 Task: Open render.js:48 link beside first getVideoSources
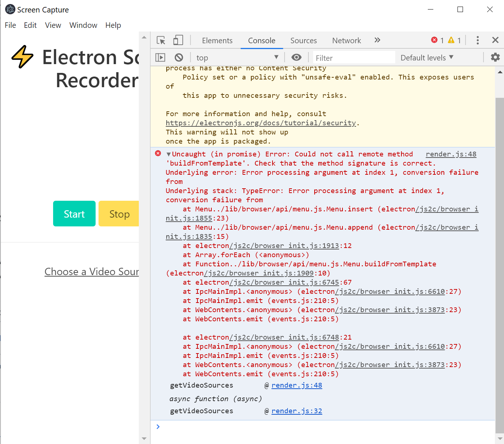coord(297,385)
